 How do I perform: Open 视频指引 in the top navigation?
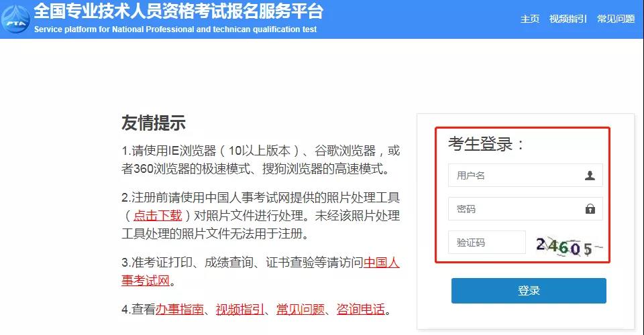[568, 19]
